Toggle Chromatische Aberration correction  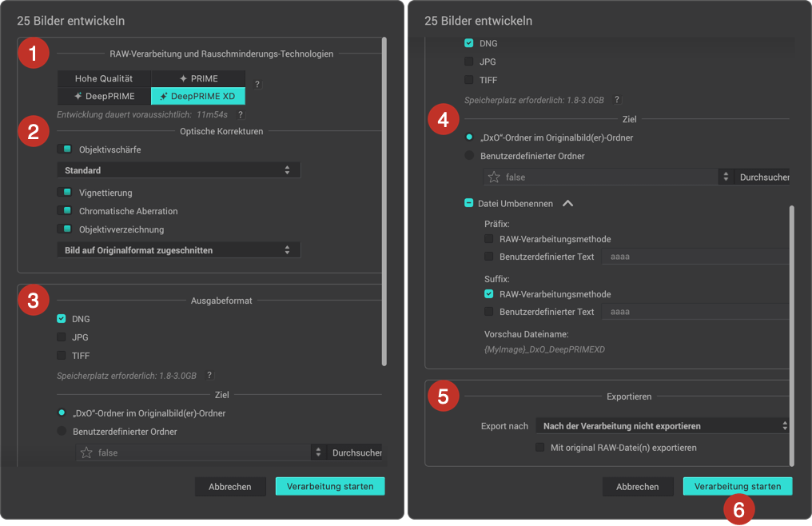[65, 211]
